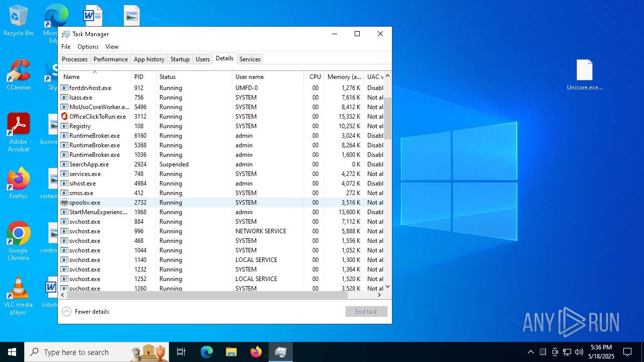Viewport: 644px width, 362px height.
Task: Sort by Status column header
Action: [x=194, y=77]
